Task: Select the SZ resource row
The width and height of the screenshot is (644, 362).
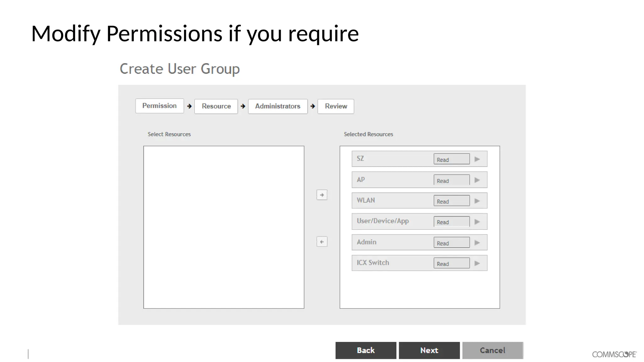Action: (419, 159)
